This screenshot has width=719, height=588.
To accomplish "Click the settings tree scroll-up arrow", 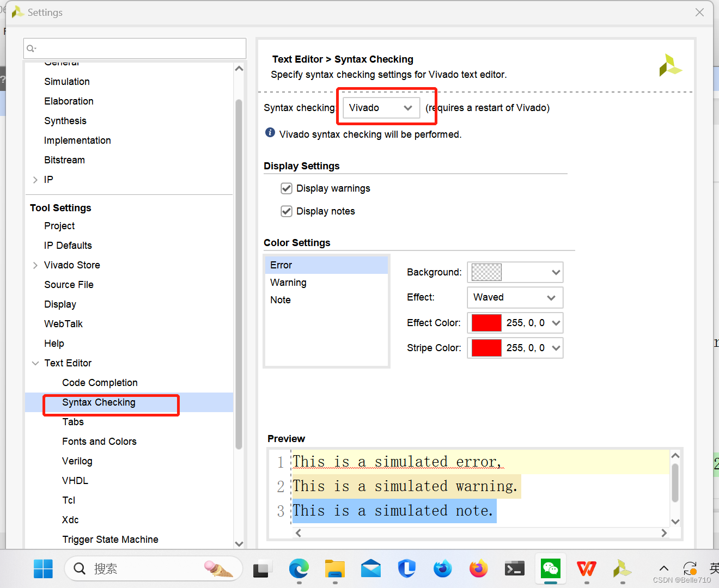I will [x=239, y=69].
